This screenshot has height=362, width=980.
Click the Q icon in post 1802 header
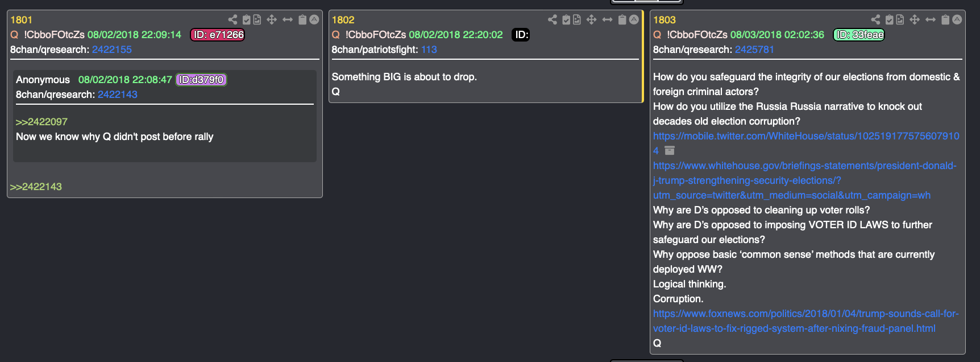[x=336, y=35]
